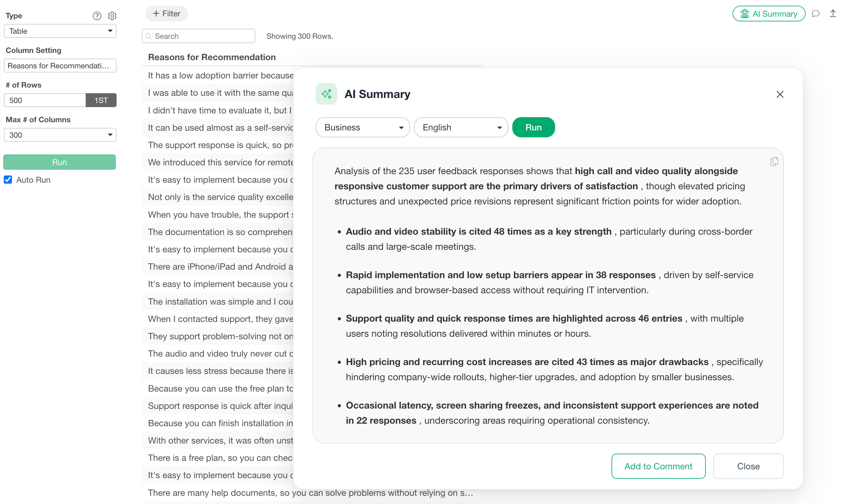845x504 pixels.
Task: Click the Search input field
Action: point(198,36)
